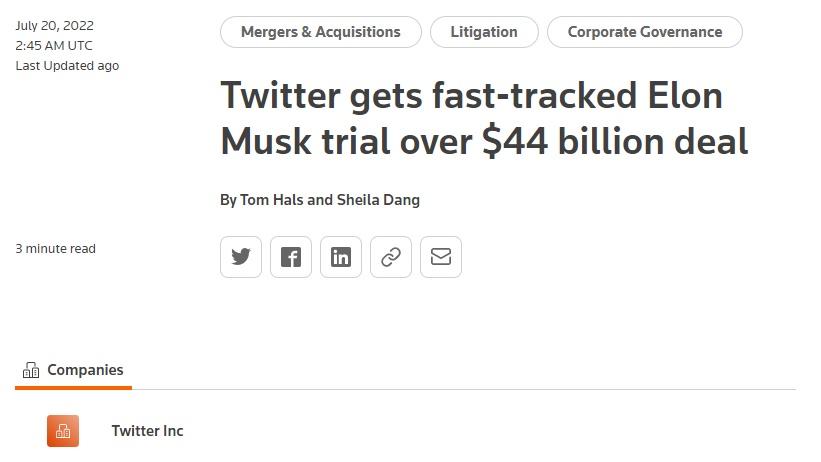Open the Corporate Governance topic tag
This screenshot has height=462, width=821.
point(644,32)
